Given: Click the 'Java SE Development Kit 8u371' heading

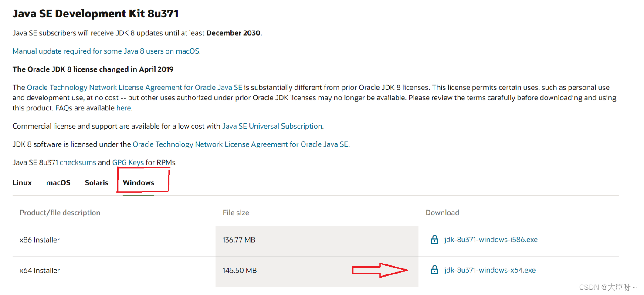Looking at the screenshot, I should coord(95,14).
